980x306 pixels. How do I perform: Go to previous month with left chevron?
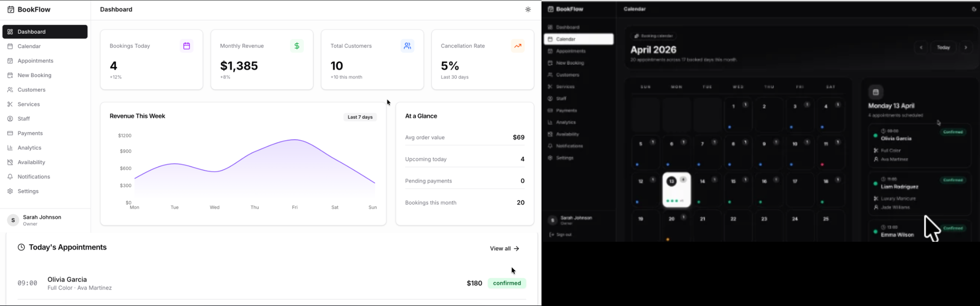(x=921, y=47)
